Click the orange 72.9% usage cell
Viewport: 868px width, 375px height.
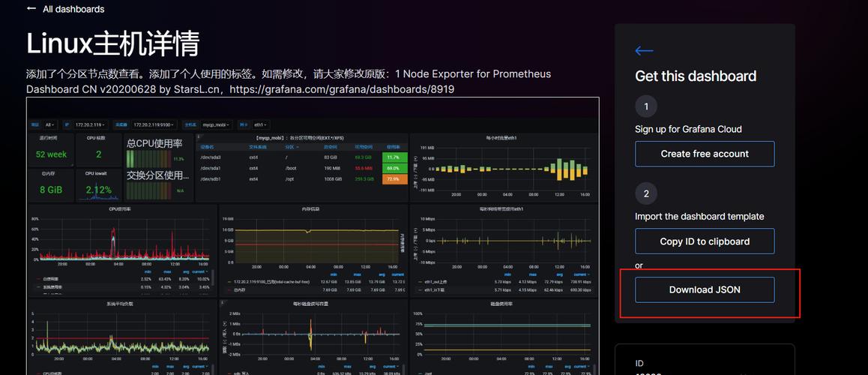[394, 179]
